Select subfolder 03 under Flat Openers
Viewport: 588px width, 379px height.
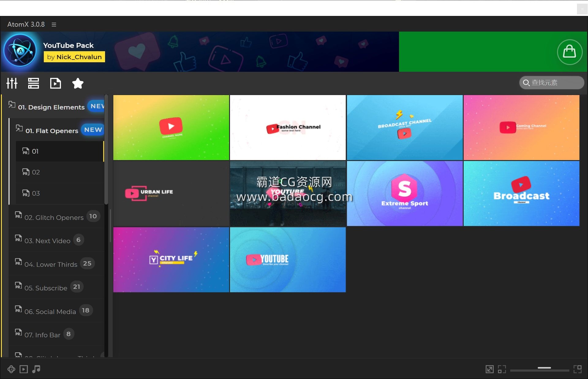[x=60, y=193]
